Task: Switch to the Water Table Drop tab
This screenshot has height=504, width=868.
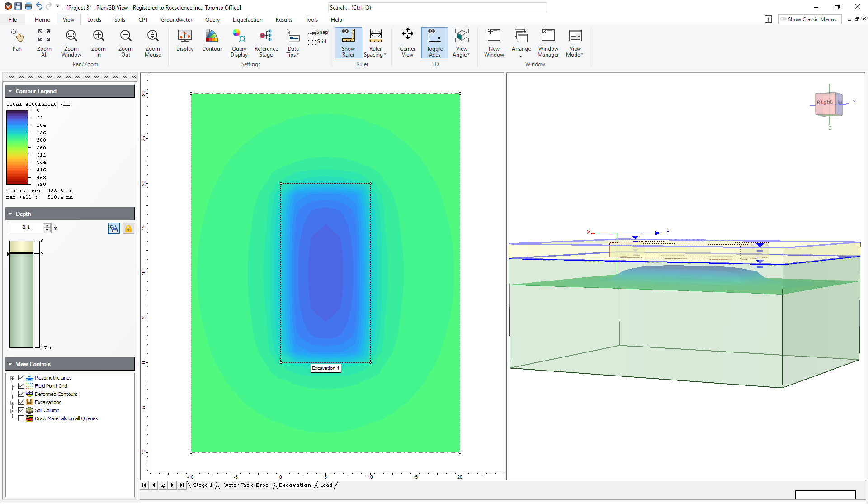Action: [246, 485]
